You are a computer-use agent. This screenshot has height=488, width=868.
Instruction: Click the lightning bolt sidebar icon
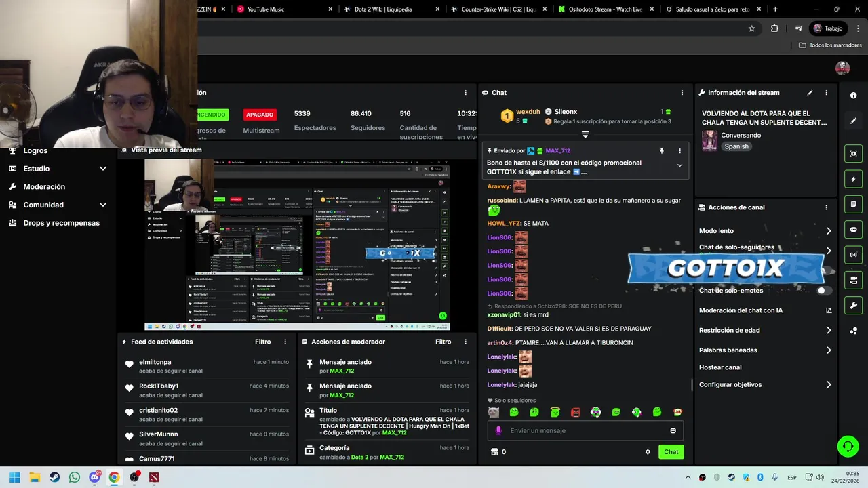click(x=853, y=179)
